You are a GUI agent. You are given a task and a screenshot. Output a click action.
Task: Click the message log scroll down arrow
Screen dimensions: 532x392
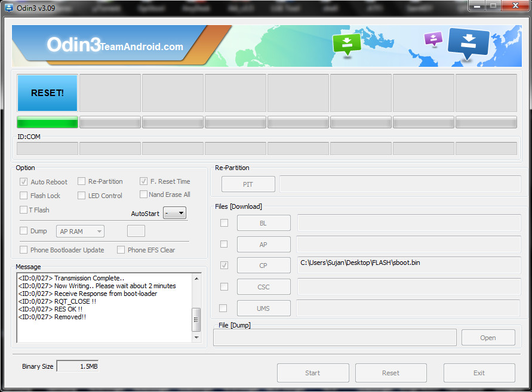click(196, 338)
